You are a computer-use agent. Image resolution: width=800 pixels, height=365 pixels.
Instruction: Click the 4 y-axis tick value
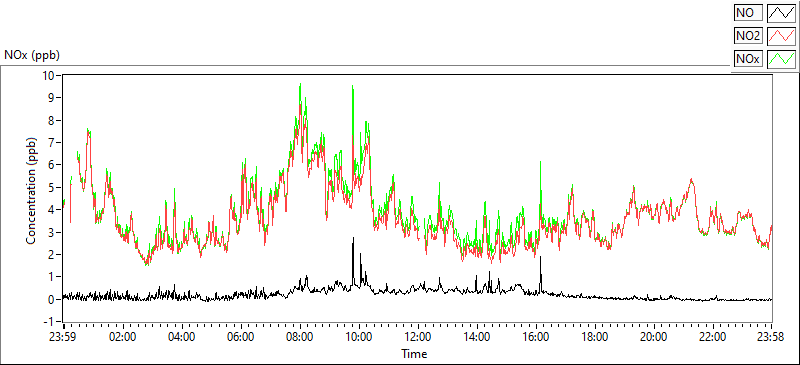click(x=52, y=210)
